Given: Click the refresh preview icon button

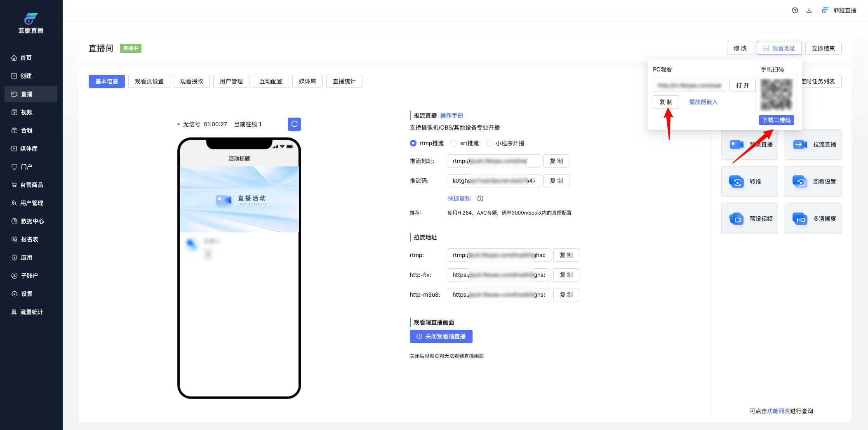Looking at the screenshot, I should (x=294, y=124).
